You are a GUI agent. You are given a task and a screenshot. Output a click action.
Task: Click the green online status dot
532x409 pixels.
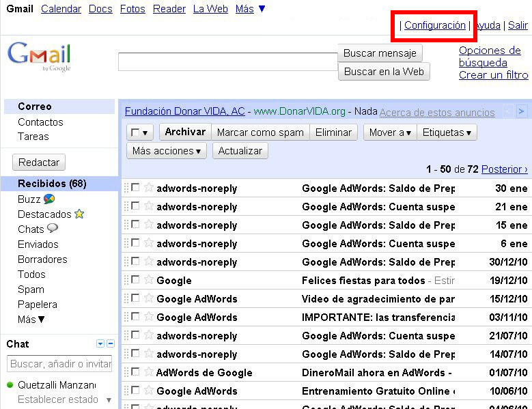10,384
